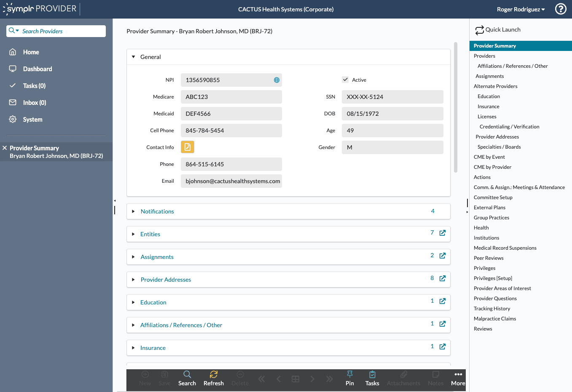Image resolution: width=572 pixels, height=392 pixels.
Task: Open the Contact Info document icon
Action: [188, 147]
